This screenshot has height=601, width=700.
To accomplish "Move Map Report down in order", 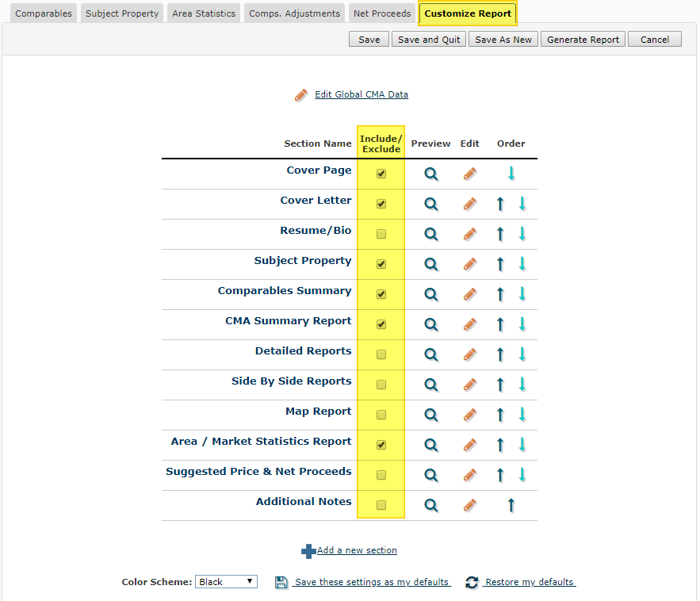I will tap(522, 415).
